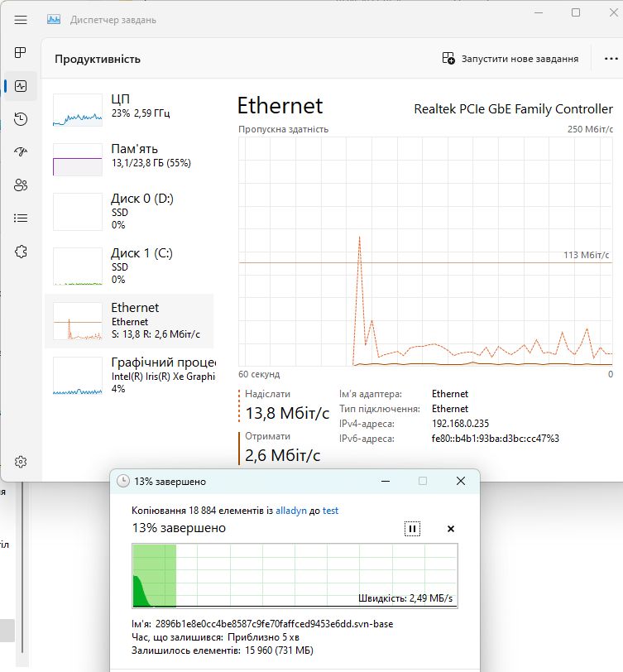The width and height of the screenshot is (623, 672).
Task: Open the Startup apps speedometer icon
Action: point(21,151)
